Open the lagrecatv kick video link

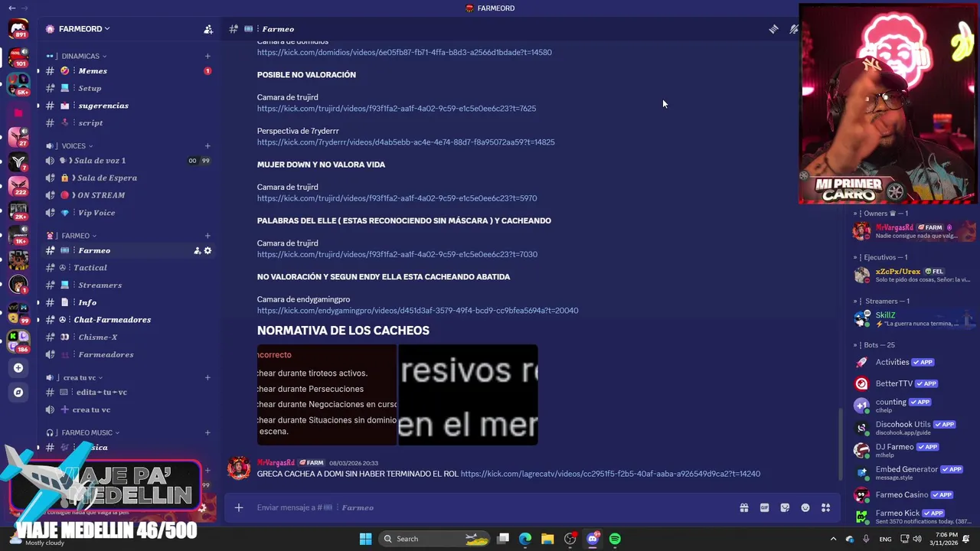click(x=610, y=474)
